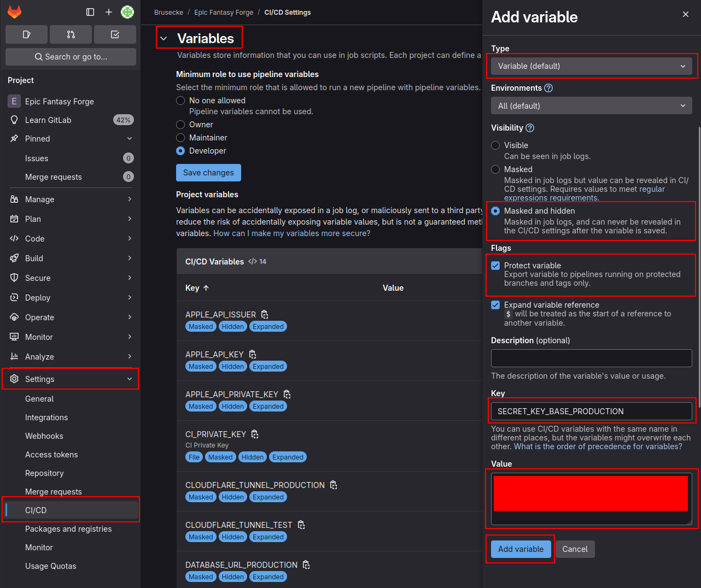This screenshot has height=588, width=701.
Task: Sort variables by Key column
Action: 197,288
